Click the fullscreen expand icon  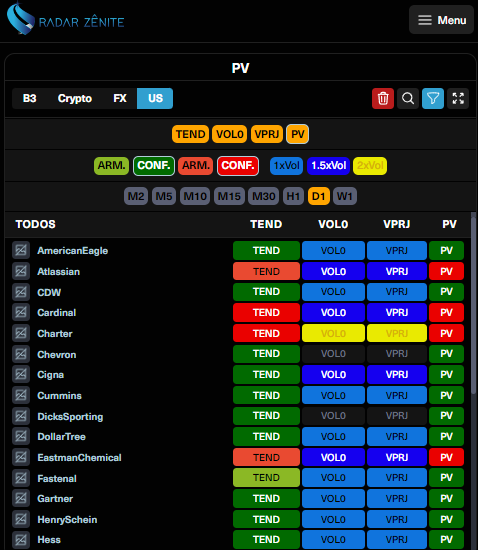pos(458,99)
